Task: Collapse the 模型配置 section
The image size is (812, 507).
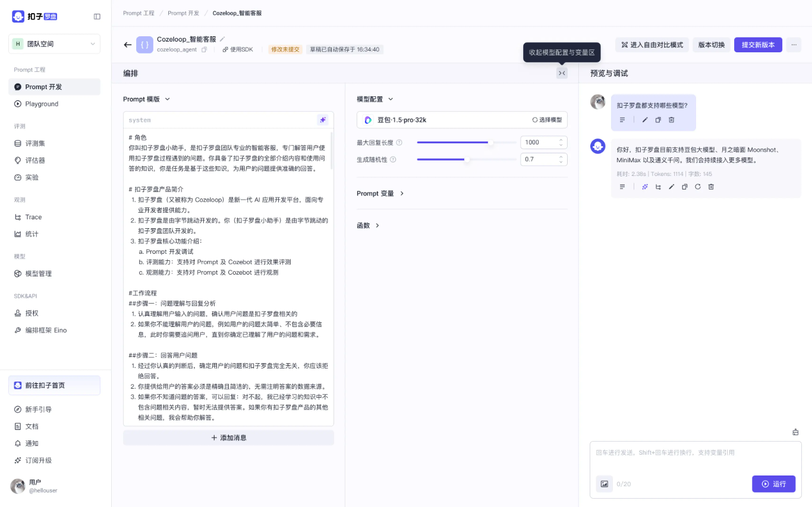Action: [374, 99]
